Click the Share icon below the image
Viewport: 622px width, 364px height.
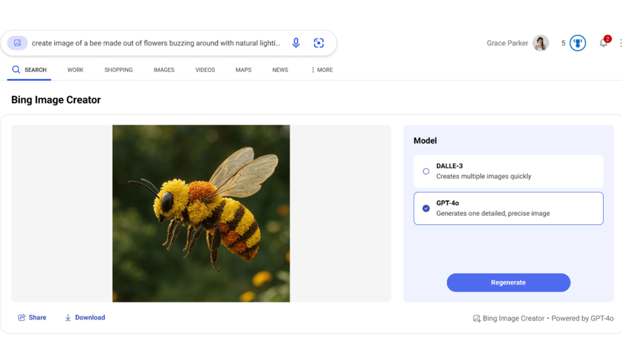click(x=21, y=317)
